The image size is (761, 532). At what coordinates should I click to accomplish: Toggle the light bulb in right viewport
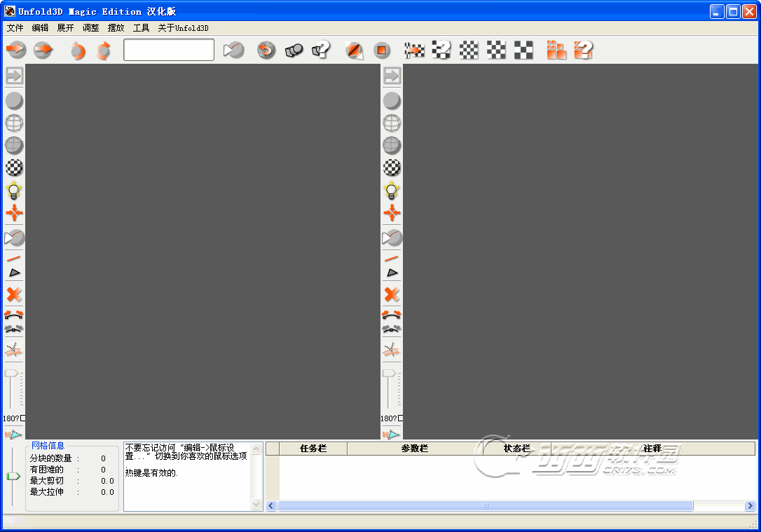pos(391,190)
